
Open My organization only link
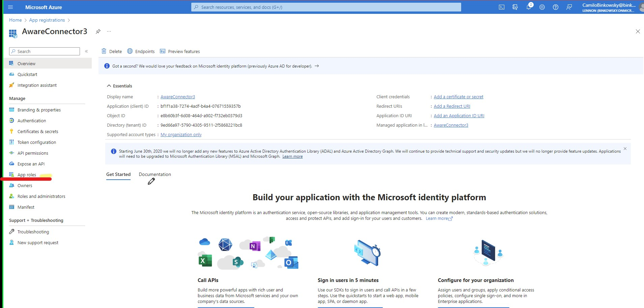pyautogui.click(x=181, y=134)
